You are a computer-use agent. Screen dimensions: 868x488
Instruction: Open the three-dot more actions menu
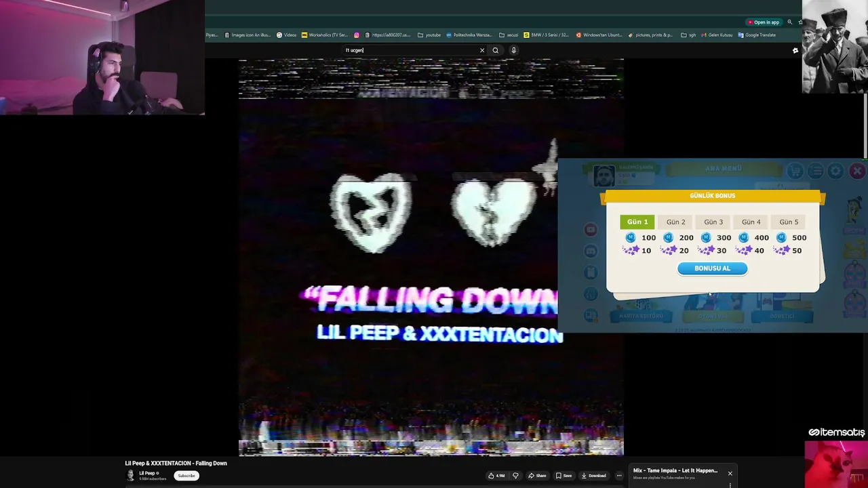point(618,476)
